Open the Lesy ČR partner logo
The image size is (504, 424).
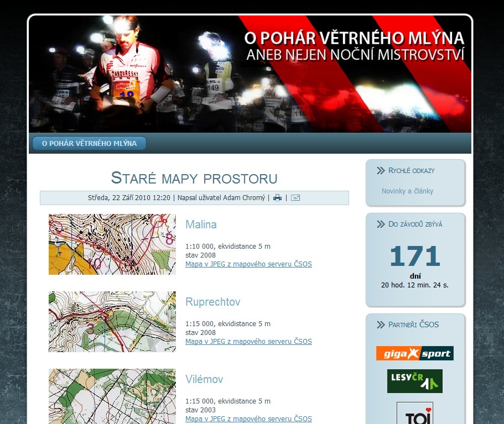[x=414, y=381]
